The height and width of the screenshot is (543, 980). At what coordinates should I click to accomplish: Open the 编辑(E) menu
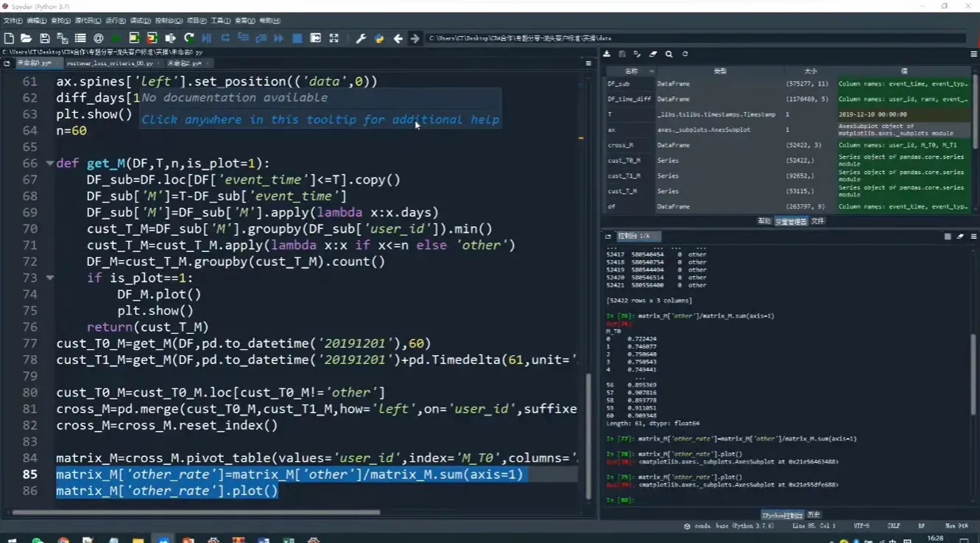36,21
